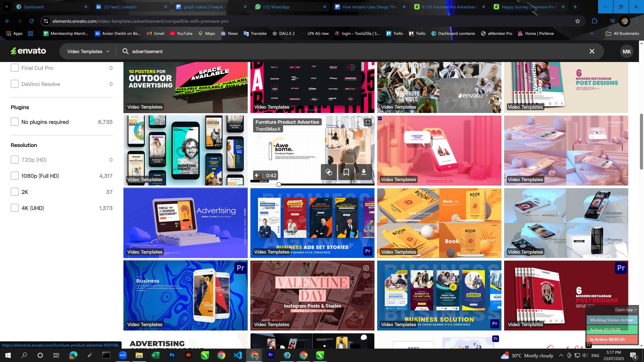This screenshot has width=644, height=362.
Task: Open Excel from the taskbar
Action: pyautogui.click(x=155, y=355)
